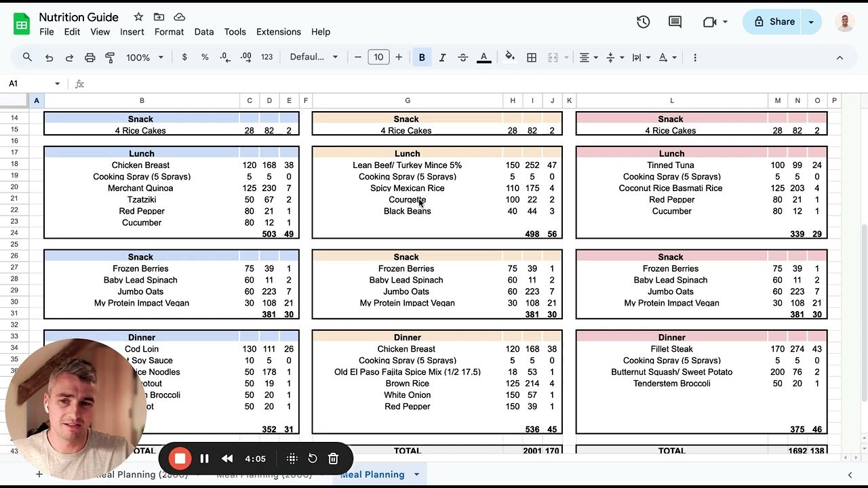Open the Format menu
The height and width of the screenshot is (488, 868).
pyautogui.click(x=169, y=32)
